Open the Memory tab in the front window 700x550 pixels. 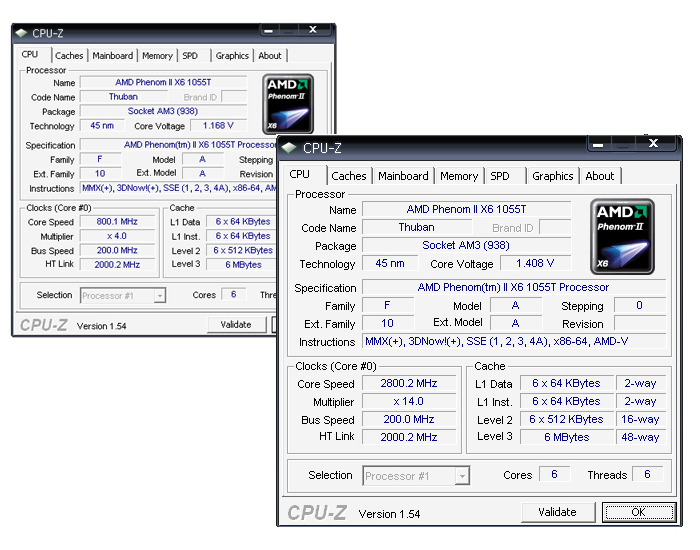click(459, 176)
